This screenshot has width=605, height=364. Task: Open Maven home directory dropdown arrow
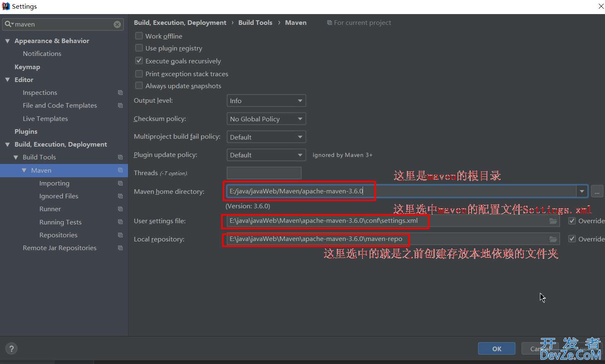(x=582, y=191)
